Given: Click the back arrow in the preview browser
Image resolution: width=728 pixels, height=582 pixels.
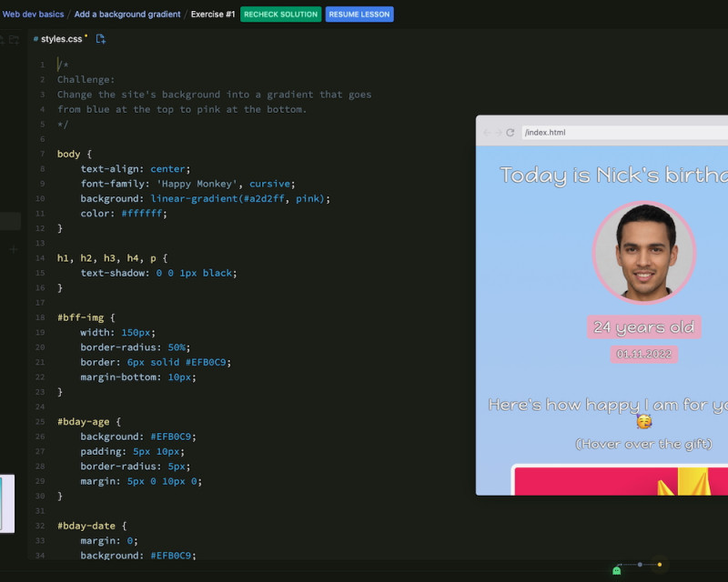Looking at the screenshot, I should click(486, 132).
